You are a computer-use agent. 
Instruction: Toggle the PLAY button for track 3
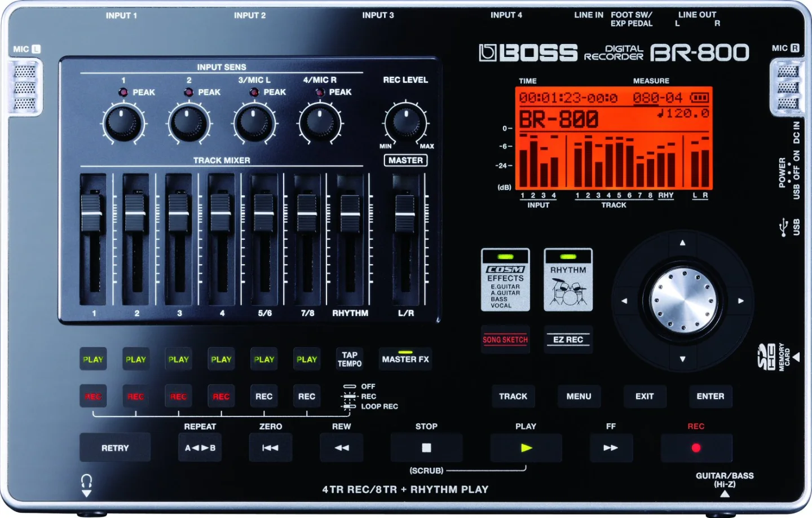(x=178, y=359)
